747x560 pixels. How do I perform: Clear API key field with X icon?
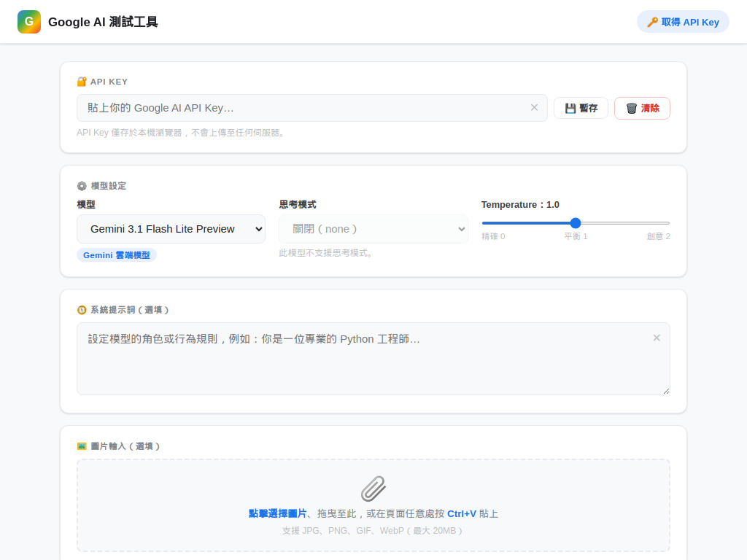[534, 108]
